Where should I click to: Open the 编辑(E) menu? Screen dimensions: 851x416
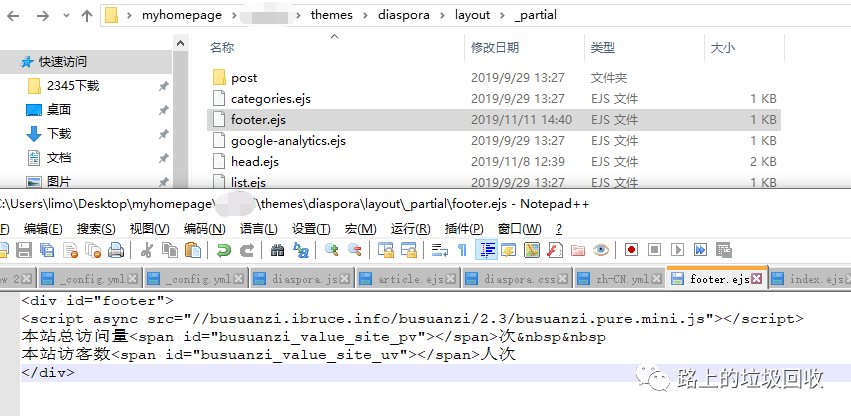[x=43, y=229]
